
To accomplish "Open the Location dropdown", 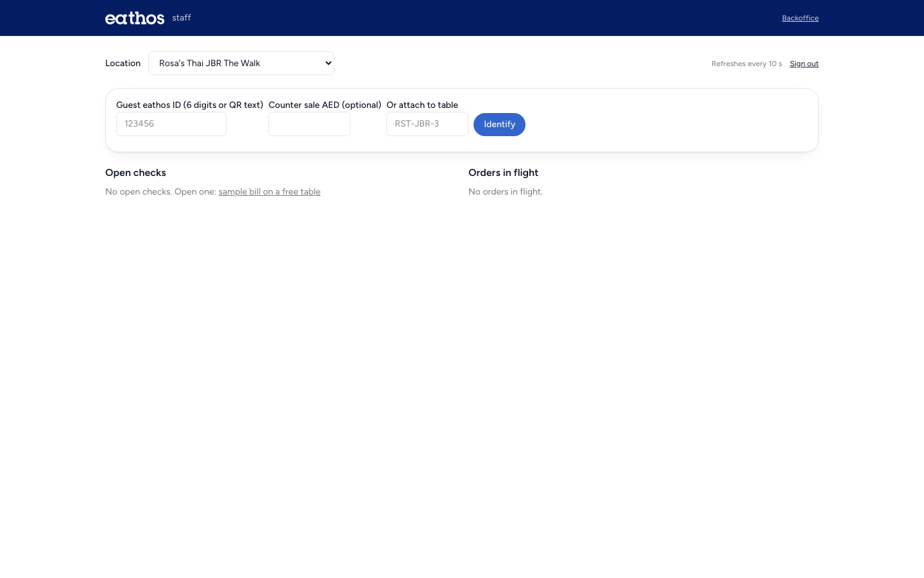I will point(241,63).
